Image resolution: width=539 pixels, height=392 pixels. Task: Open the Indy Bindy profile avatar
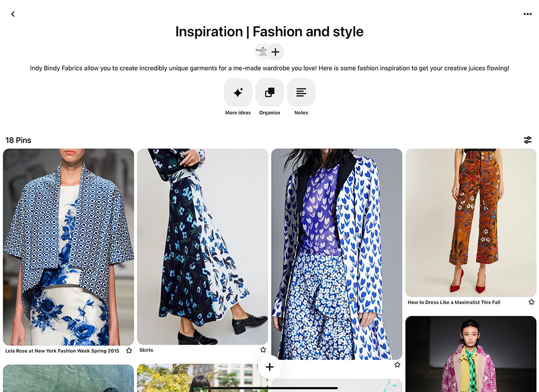pos(263,52)
